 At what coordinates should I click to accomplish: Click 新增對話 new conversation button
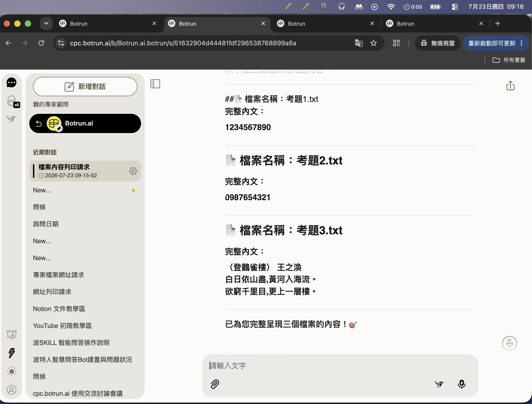tap(85, 86)
